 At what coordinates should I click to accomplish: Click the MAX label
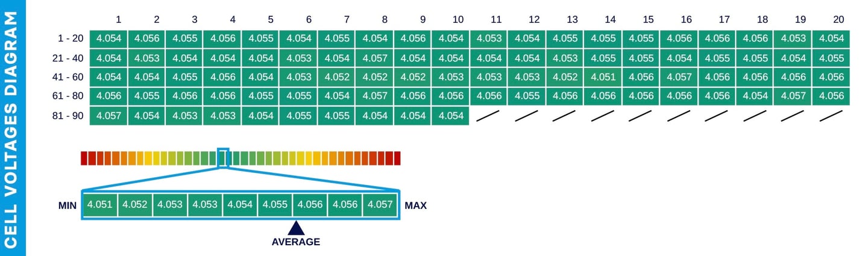[415, 206]
